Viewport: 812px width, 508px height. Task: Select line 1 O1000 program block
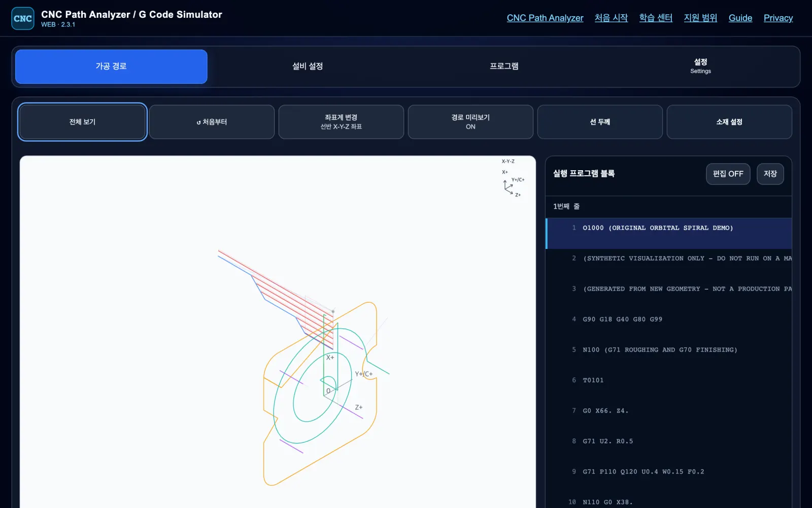pyautogui.click(x=668, y=233)
